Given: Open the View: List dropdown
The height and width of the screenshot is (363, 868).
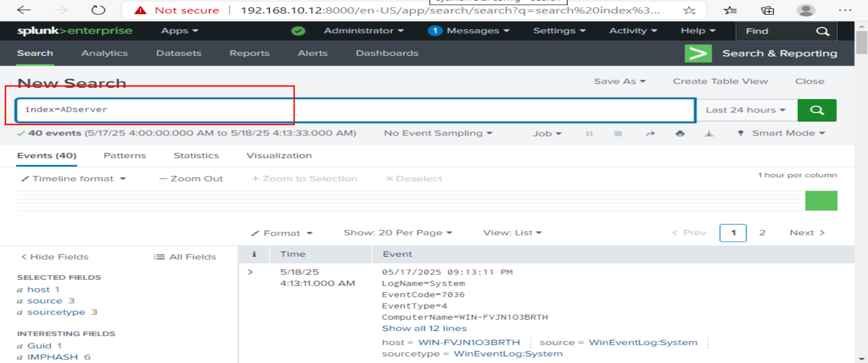Looking at the screenshot, I should [512, 233].
